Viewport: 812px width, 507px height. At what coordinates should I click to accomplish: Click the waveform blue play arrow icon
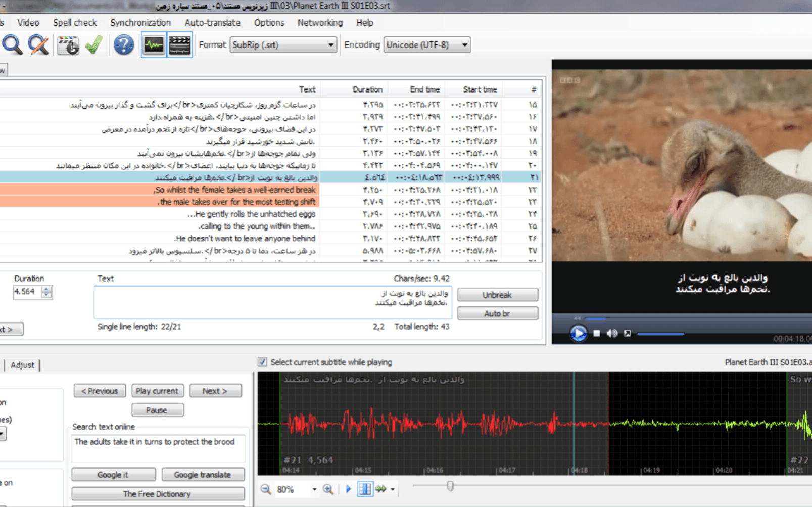pos(348,489)
